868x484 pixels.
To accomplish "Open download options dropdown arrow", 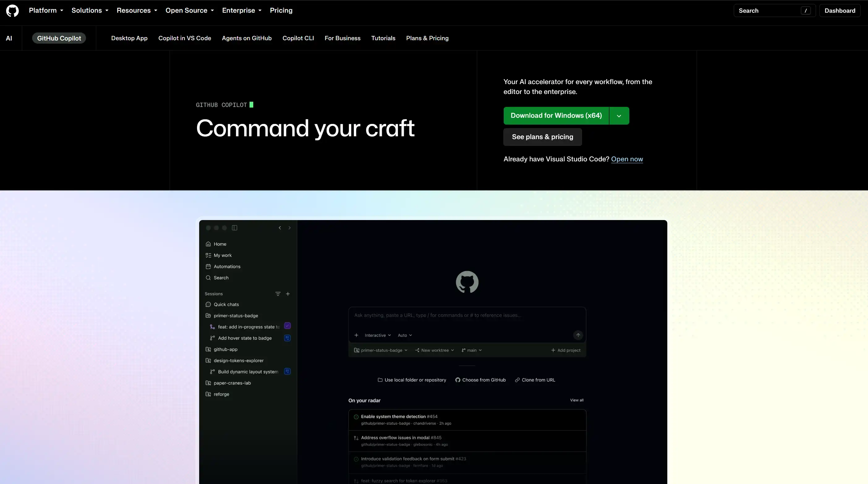I will tap(619, 116).
